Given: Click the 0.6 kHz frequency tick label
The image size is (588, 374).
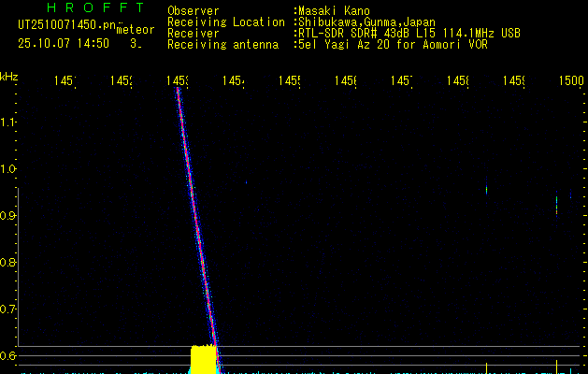Looking at the screenshot, I should pyautogui.click(x=9, y=356).
